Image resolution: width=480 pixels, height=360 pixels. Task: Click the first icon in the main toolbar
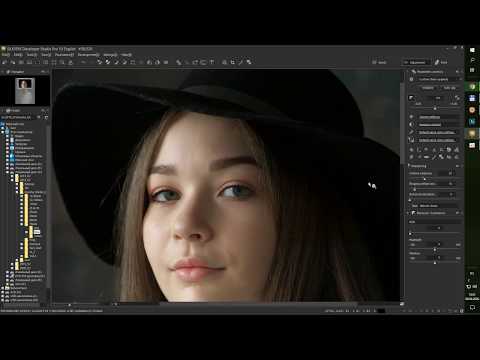pos(5,62)
